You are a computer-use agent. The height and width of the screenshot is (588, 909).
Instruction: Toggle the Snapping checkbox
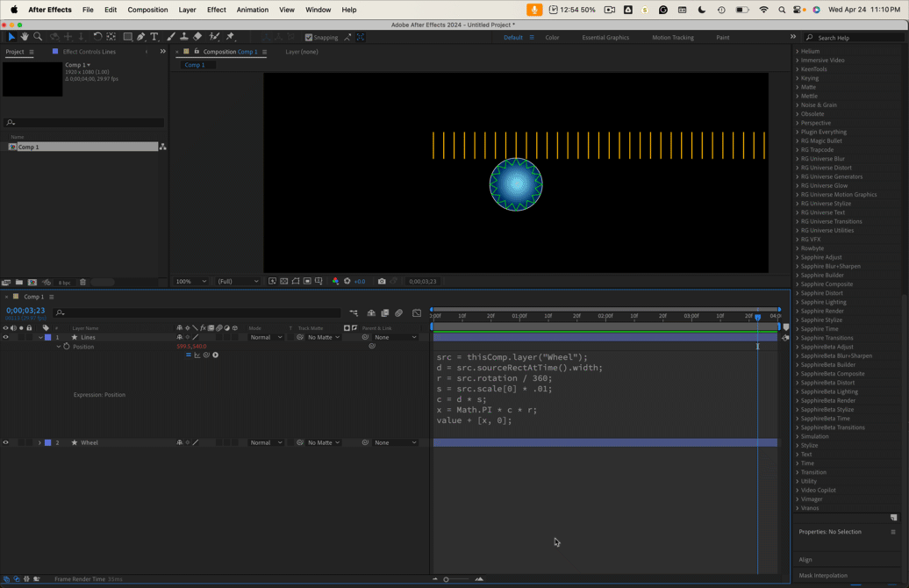[x=309, y=37]
